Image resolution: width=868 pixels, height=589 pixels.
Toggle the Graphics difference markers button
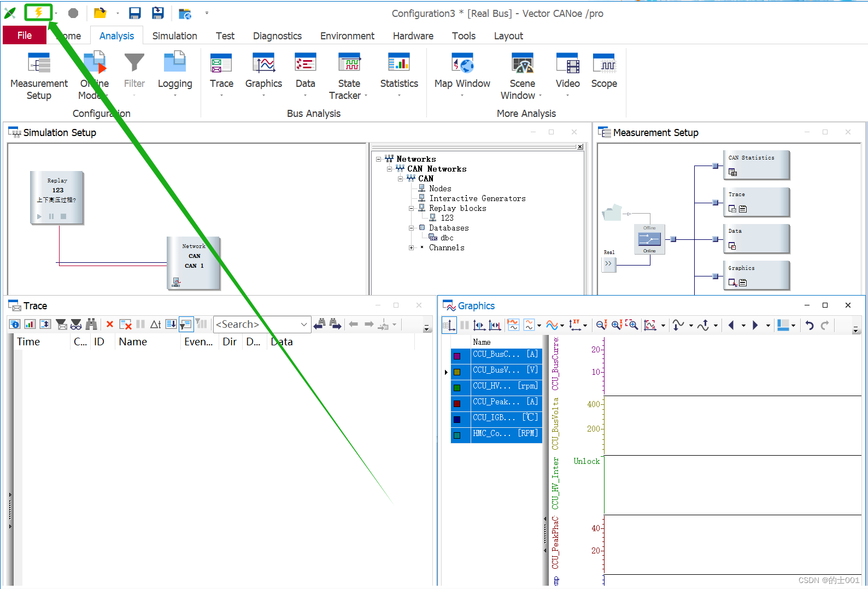click(495, 325)
